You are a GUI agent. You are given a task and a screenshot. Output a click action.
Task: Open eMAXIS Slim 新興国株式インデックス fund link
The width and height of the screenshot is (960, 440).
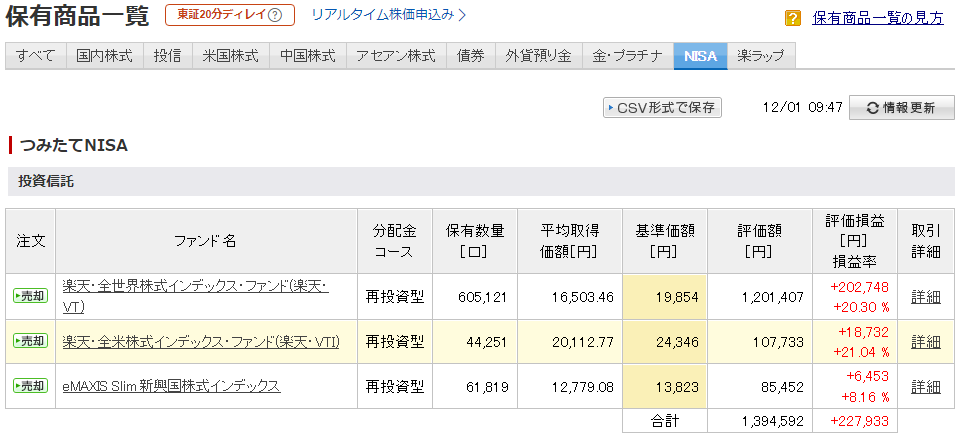pyautogui.click(x=171, y=386)
